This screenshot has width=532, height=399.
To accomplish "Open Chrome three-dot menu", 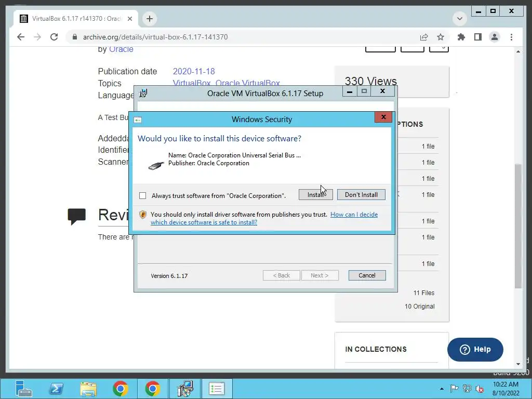I will (x=511, y=37).
